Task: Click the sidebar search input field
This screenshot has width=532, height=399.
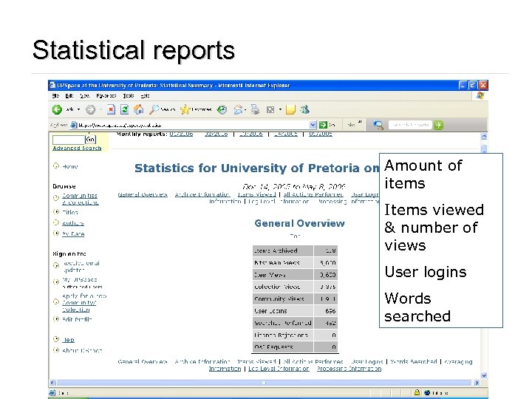Action: pyautogui.click(x=68, y=140)
